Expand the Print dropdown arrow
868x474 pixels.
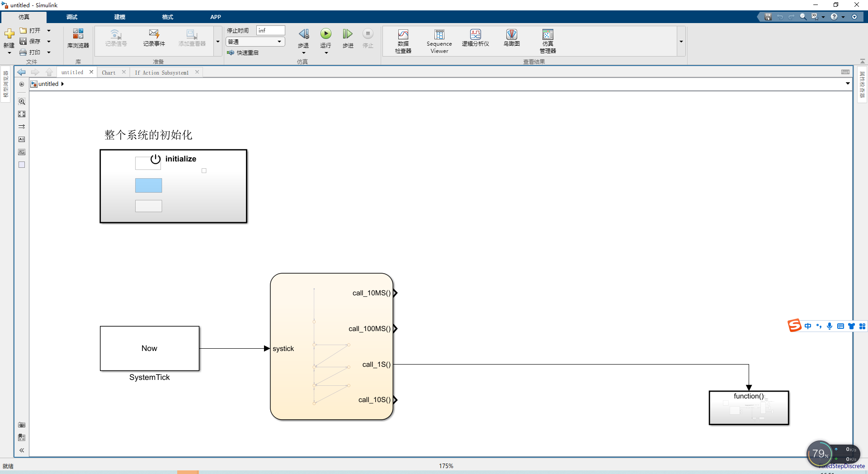click(49, 52)
